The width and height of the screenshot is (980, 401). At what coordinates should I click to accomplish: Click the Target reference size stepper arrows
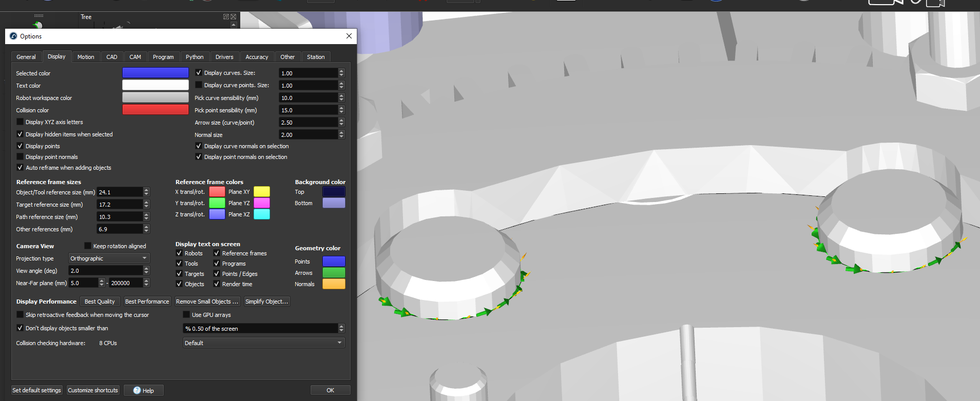146,204
